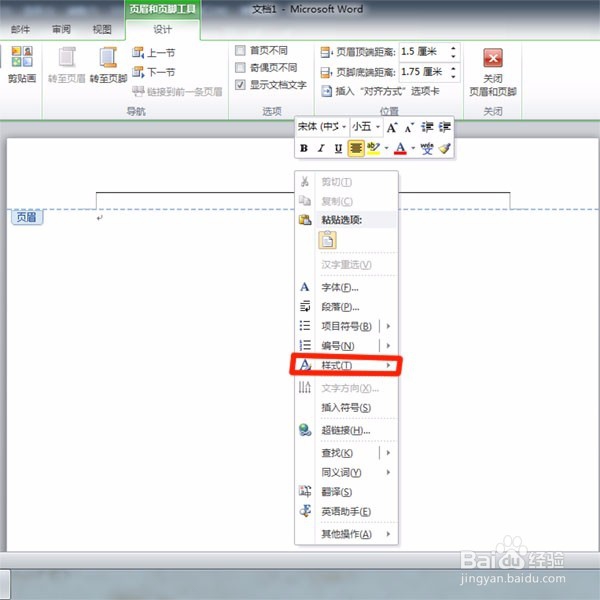This screenshot has height=600, width=600.
Task: Click 下一节 next section button
Action: click(x=153, y=72)
